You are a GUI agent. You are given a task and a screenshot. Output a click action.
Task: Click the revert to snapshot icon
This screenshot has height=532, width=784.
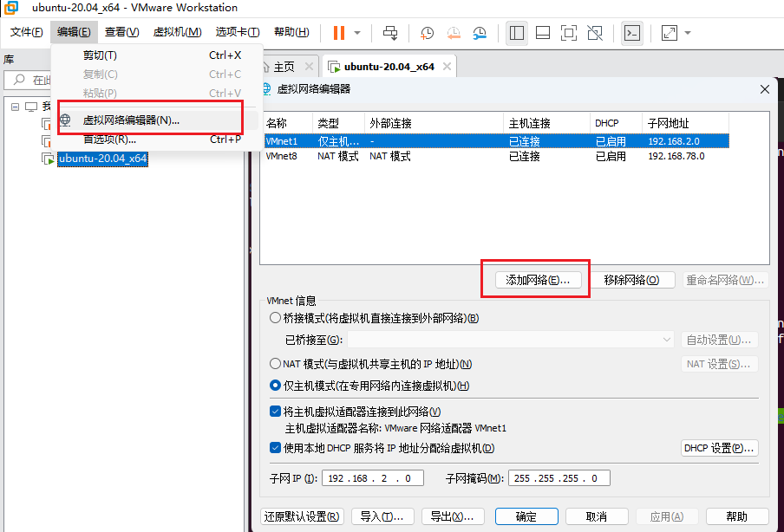tap(453, 33)
